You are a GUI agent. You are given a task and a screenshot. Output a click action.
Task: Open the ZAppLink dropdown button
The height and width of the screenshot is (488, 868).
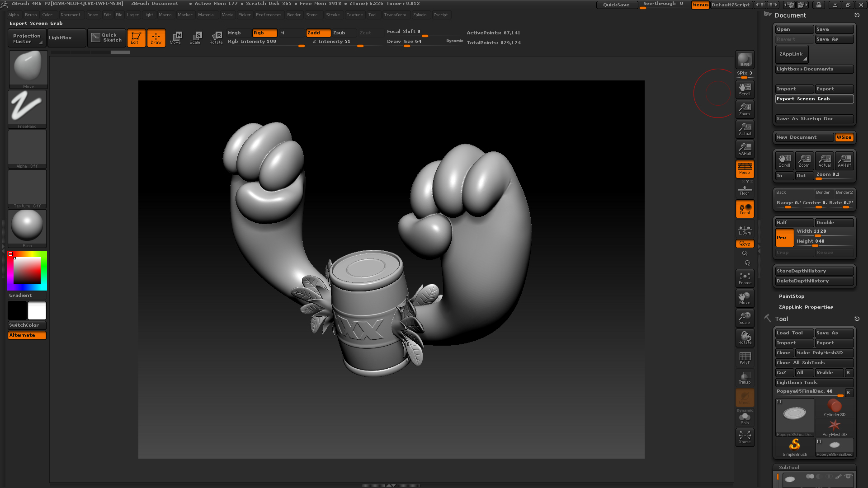coord(792,54)
